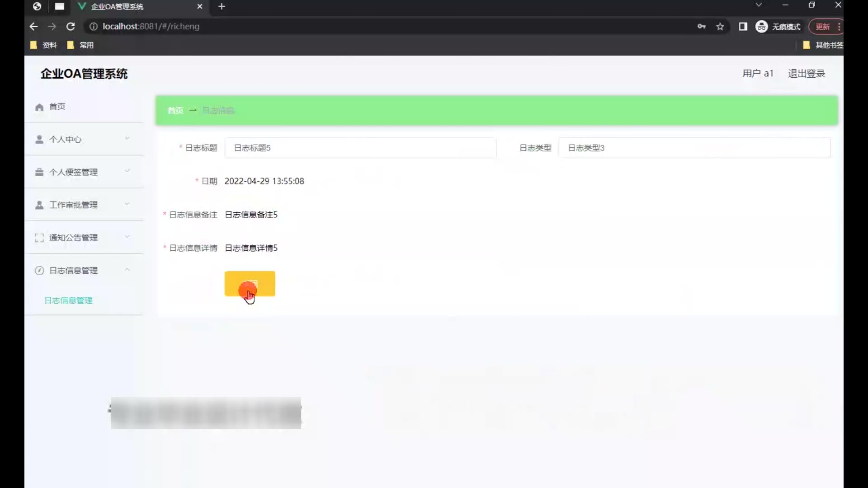Screen dimensions: 868x488
Task: Bookmark this page with the star icon
Action: click(720, 27)
